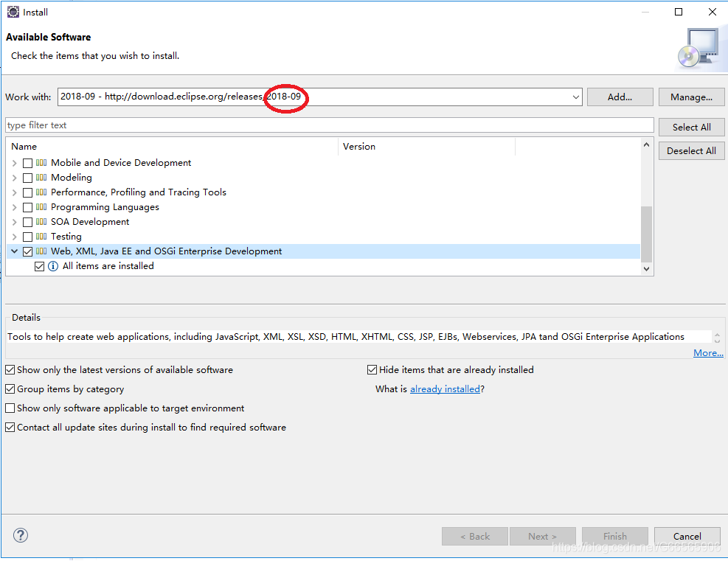Screen dimensions: 728x561
Task: Select the Web, XML, Java EE row text
Action: coord(166,251)
